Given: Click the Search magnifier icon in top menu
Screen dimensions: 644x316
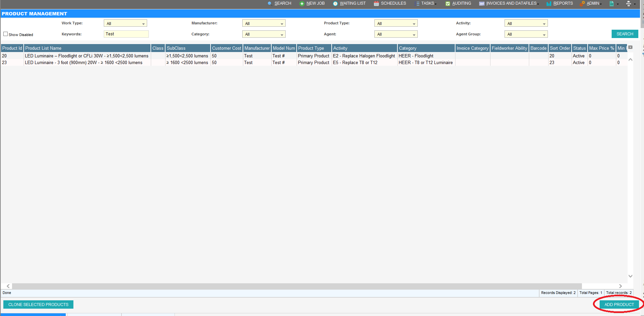Looking at the screenshot, I should click(270, 3).
